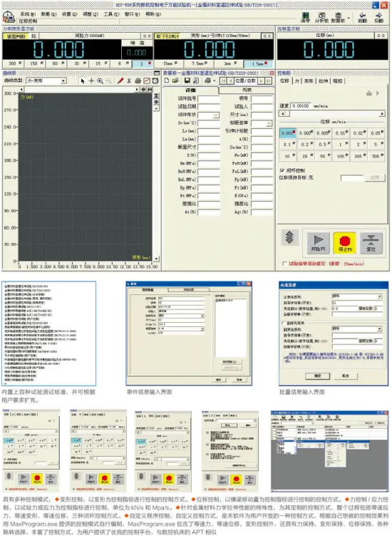Screen dimensions: 392x538
Task: Click the clock icon in curve toolbar
Action: pos(155,81)
